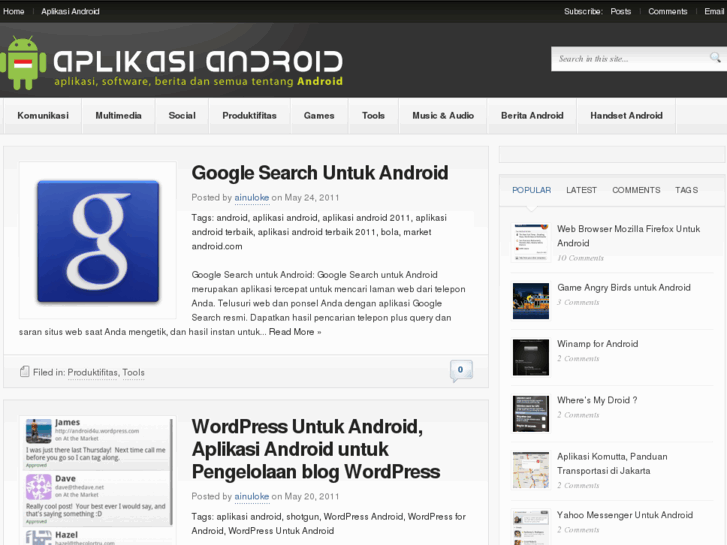This screenshot has height=545, width=727.
Task: Click author ainuloke on May 24 post
Action: click(x=252, y=198)
